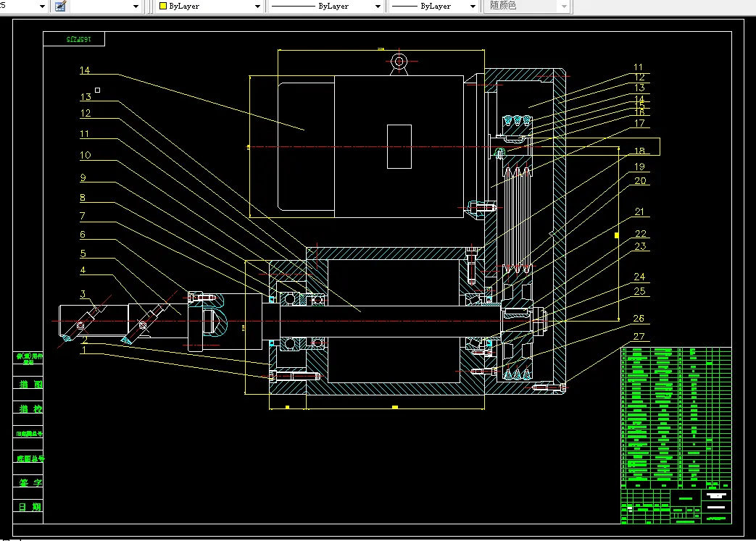This screenshot has height=541, width=756.
Task: Click the small rectangle nameplate on the motor
Action: click(x=399, y=146)
